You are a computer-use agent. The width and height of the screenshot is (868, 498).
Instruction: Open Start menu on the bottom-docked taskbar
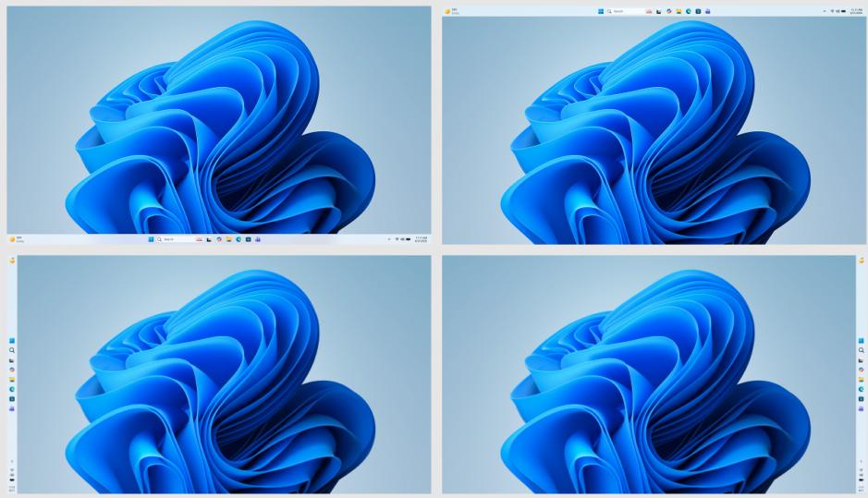coord(151,239)
